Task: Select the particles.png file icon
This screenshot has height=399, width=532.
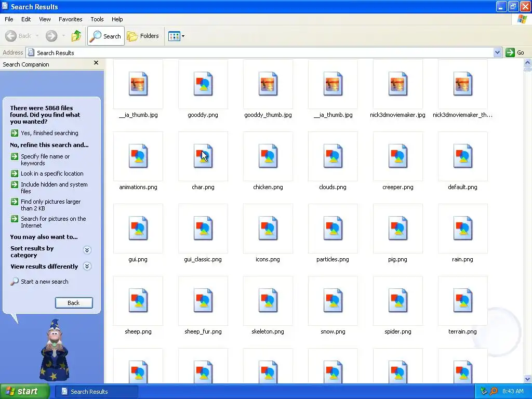Action: [x=333, y=229]
